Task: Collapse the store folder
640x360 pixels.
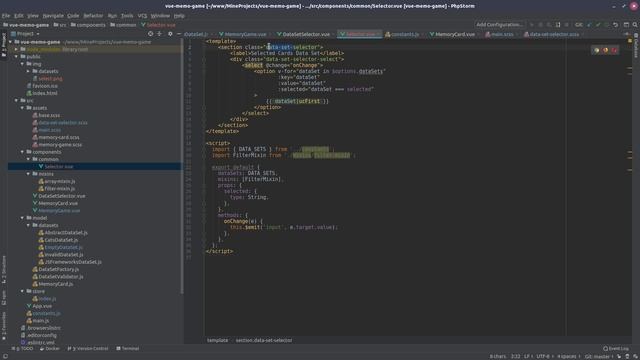Action: pyautogui.click(x=23, y=291)
